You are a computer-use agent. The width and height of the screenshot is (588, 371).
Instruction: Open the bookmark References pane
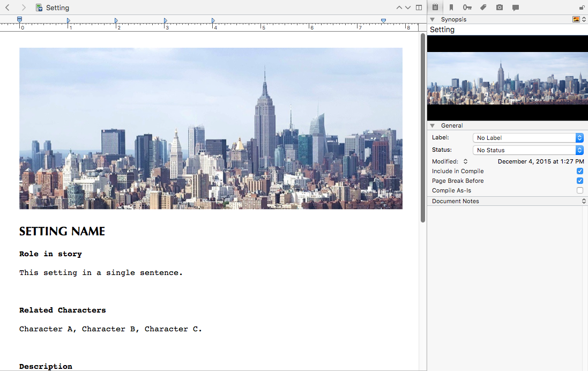(x=451, y=8)
